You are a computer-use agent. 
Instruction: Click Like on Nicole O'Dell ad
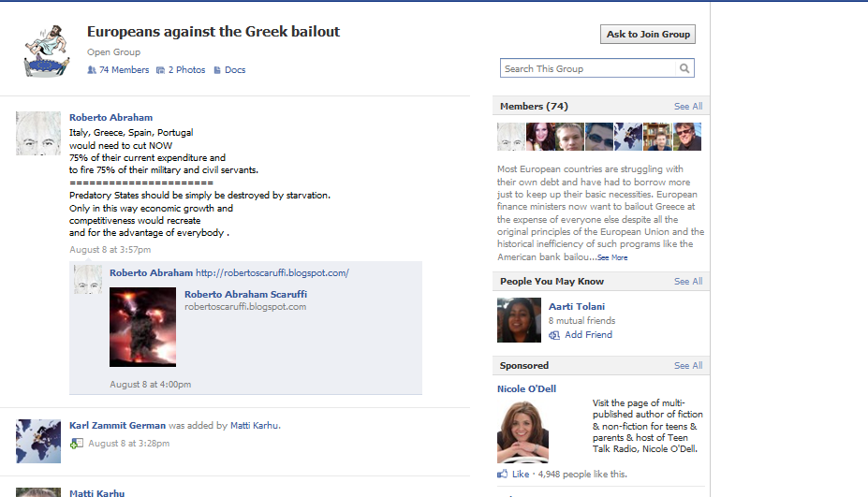[521, 475]
